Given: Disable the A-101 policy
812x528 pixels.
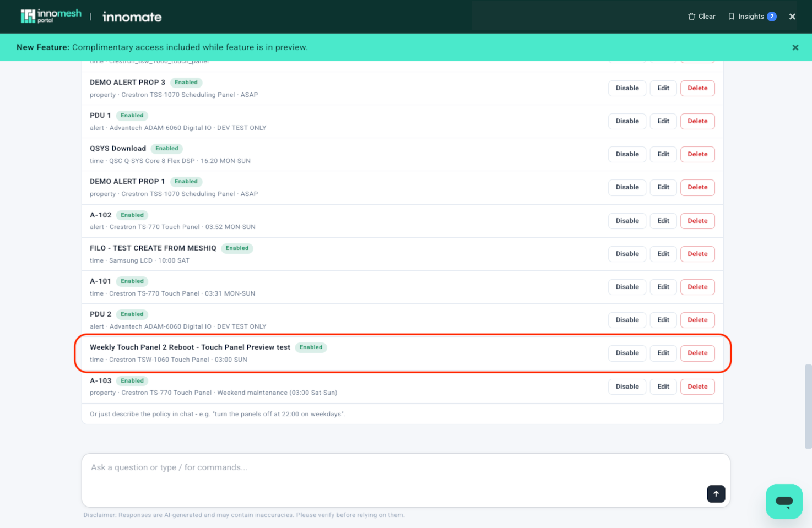Looking at the screenshot, I should (627, 287).
